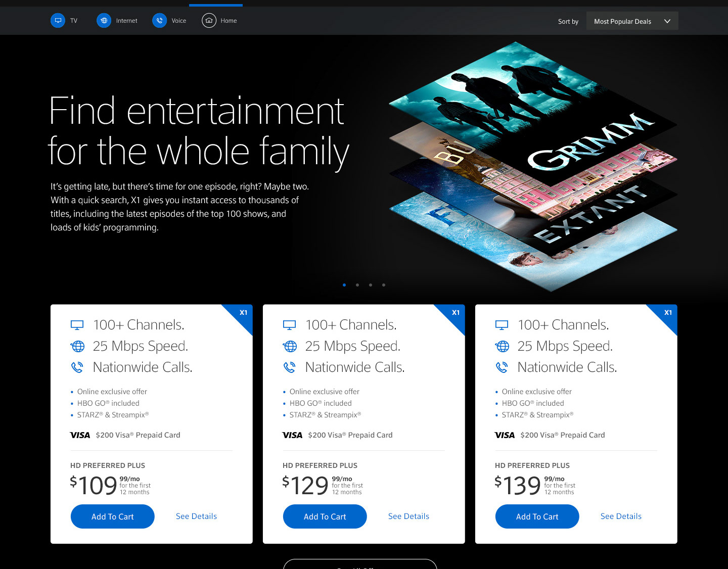Viewport: 728px width, 569px height.
Task: Click '25 Mbps Speed.' in the $129 card
Action: [353, 346]
